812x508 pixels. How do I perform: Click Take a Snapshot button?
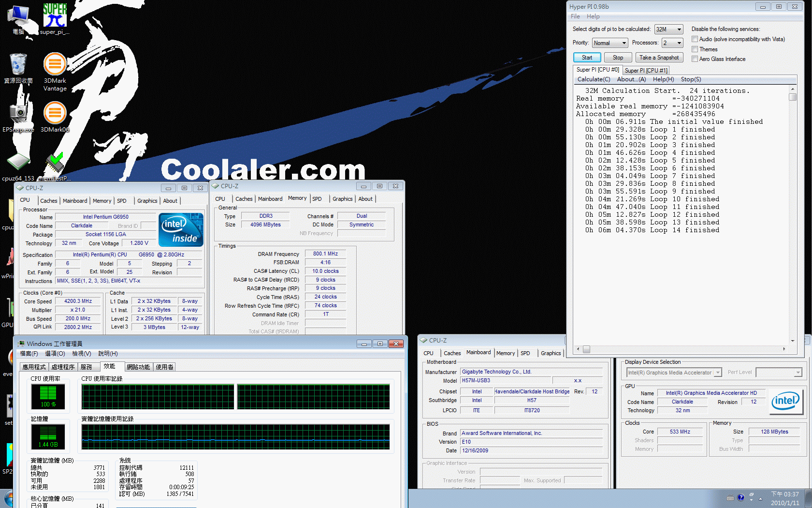pos(659,58)
